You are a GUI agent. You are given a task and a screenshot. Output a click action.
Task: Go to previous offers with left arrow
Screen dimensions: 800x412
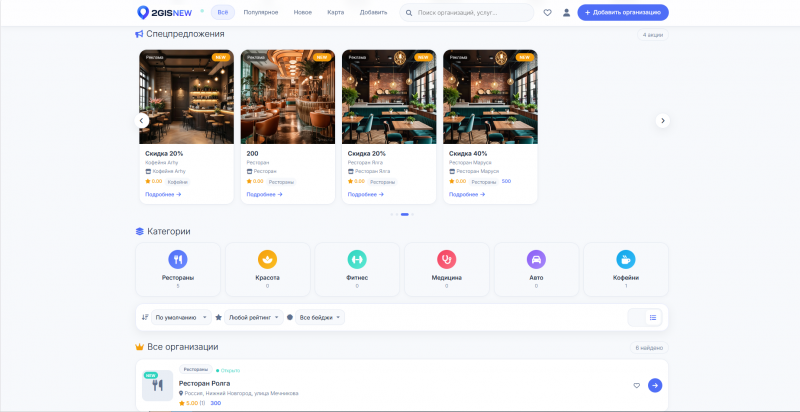[142, 121]
